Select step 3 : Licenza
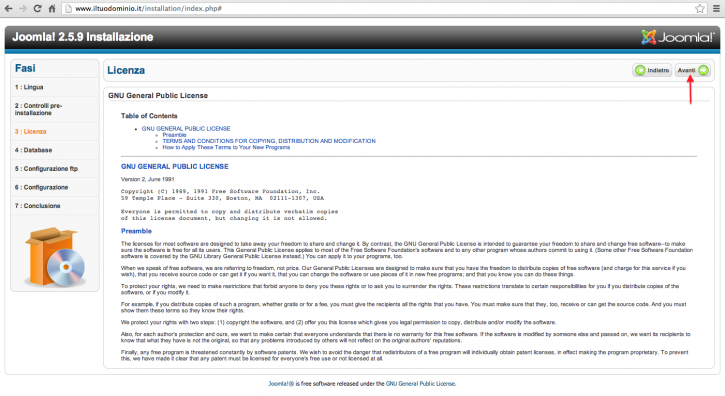 coord(31,131)
